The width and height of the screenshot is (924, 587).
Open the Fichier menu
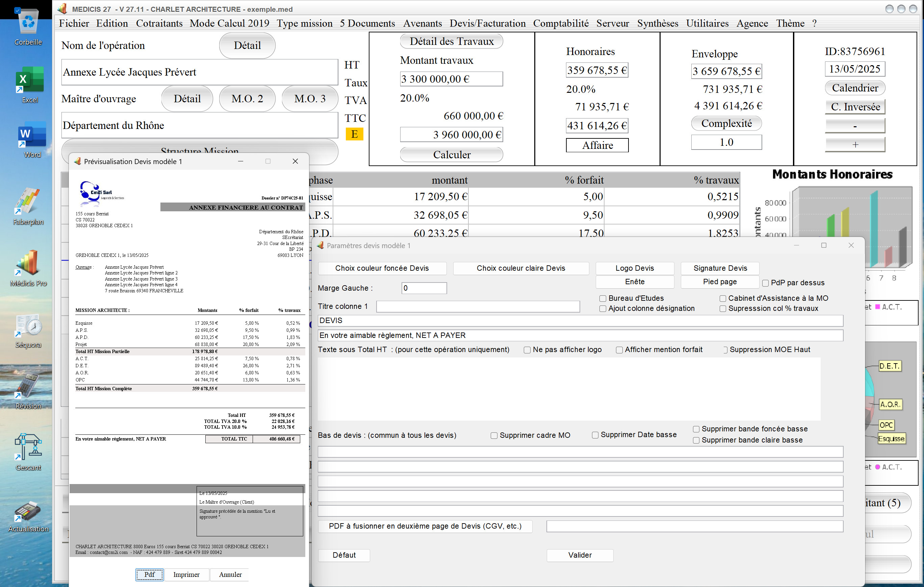[x=74, y=23]
